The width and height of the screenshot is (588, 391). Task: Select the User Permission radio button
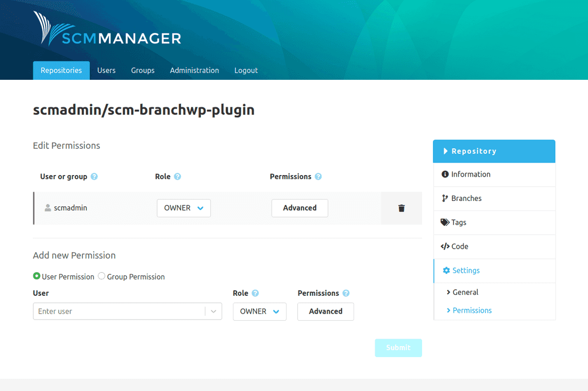tap(37, 276)
